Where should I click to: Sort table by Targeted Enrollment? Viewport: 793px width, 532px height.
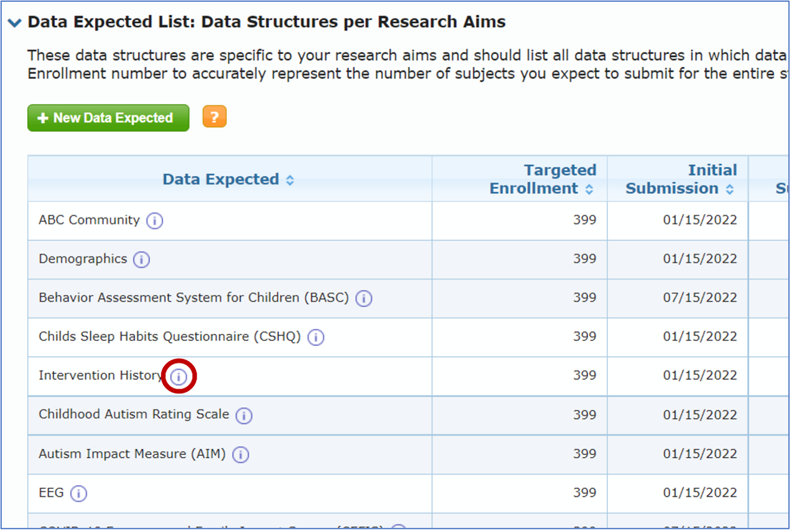pyautogui.click(x=589, y=189)
